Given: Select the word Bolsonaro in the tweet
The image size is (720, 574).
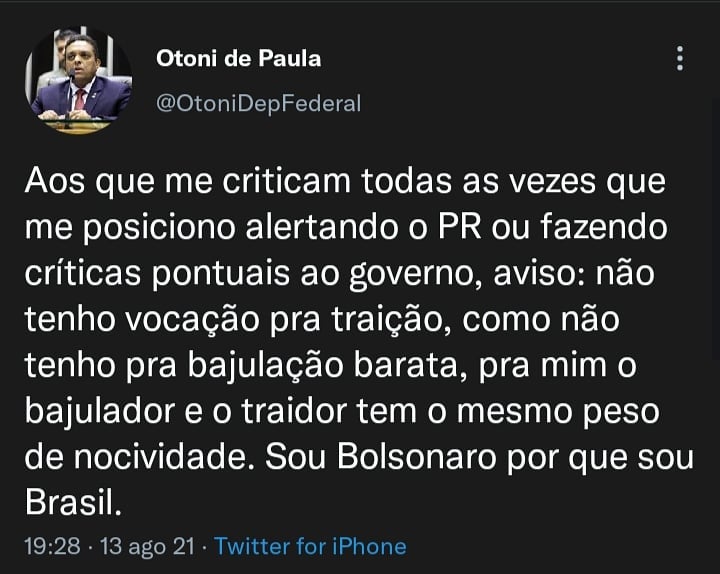Looking at the screenshot, I should [x=417, y=457].
